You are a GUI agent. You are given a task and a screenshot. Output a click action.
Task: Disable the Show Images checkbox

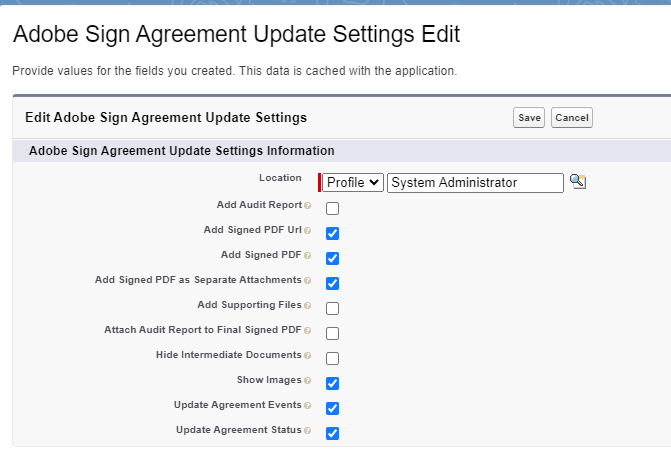pos(333,383)
